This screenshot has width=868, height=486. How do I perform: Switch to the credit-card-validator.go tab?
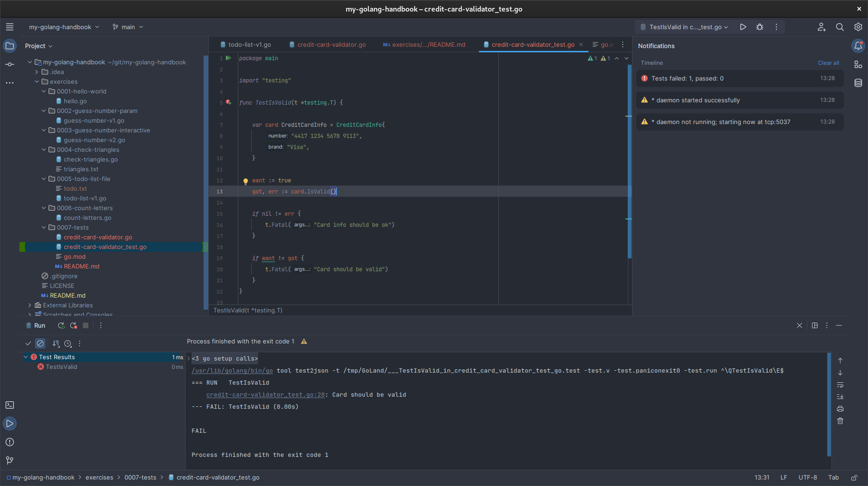[331, 44]
